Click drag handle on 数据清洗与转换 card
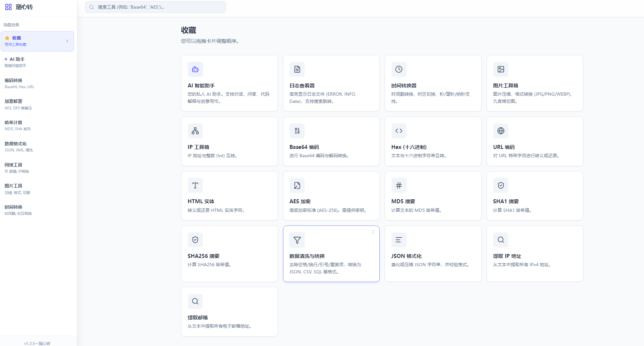Viewport: 644px width, 346px height. 373,232
